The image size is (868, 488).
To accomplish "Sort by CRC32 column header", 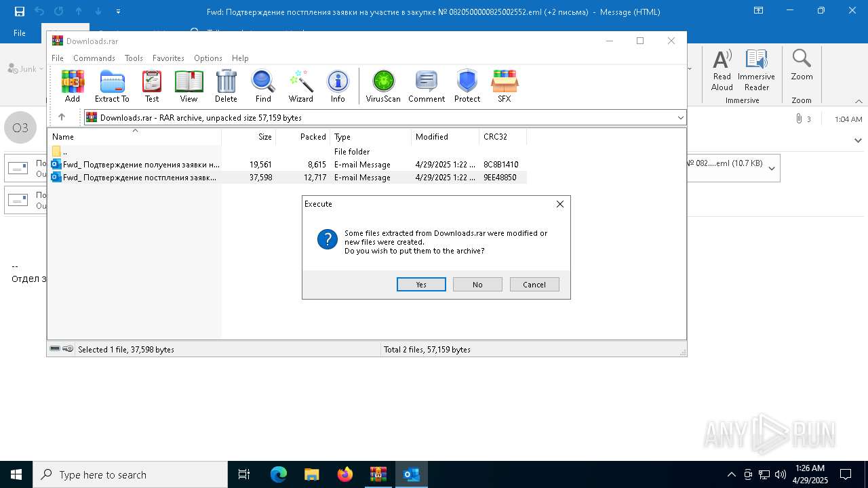I will coord(503,136).
